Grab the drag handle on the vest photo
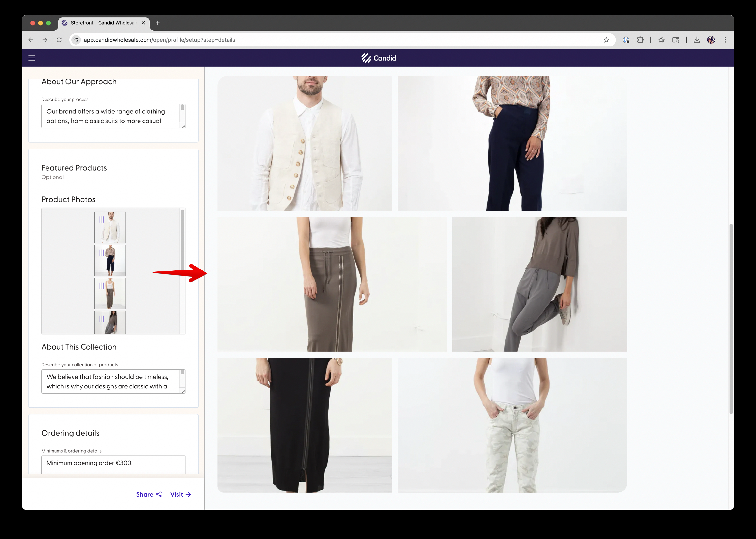This screenshot has height=539, width=756. [x=102, y=219]
